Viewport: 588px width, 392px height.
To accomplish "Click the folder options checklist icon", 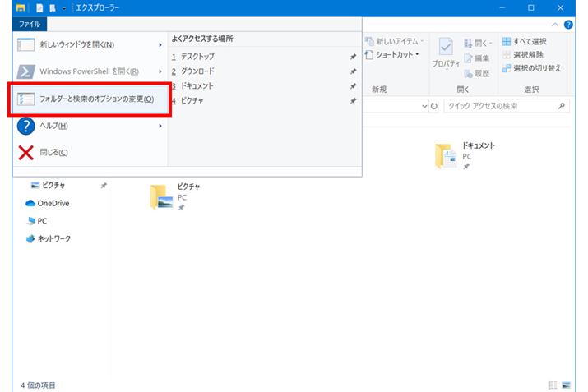I will pyautogui.click(x=25, y=99).
